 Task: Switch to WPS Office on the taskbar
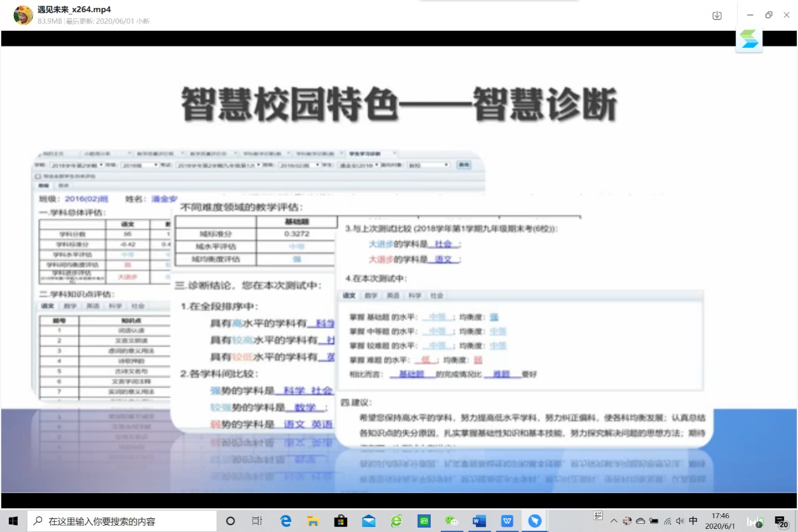[507, 521]
